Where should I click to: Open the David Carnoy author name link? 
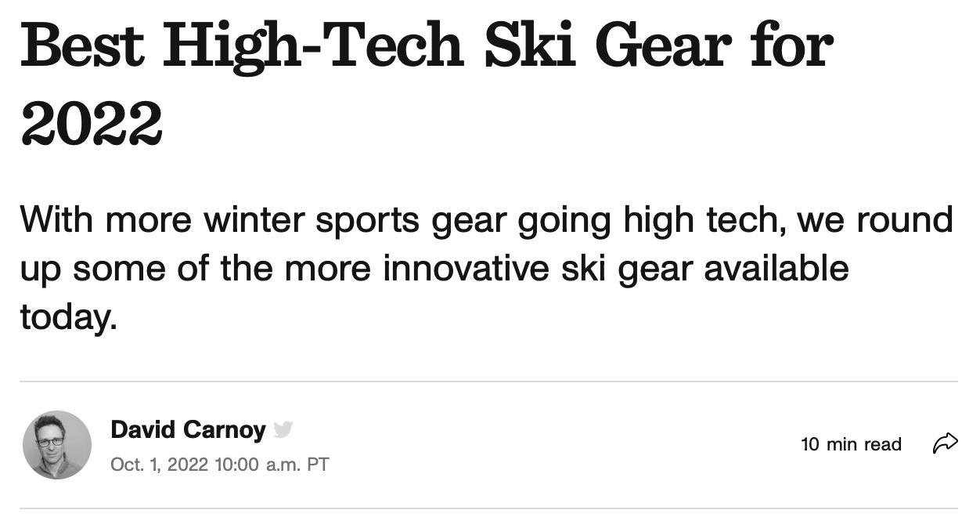click(188, 429)
